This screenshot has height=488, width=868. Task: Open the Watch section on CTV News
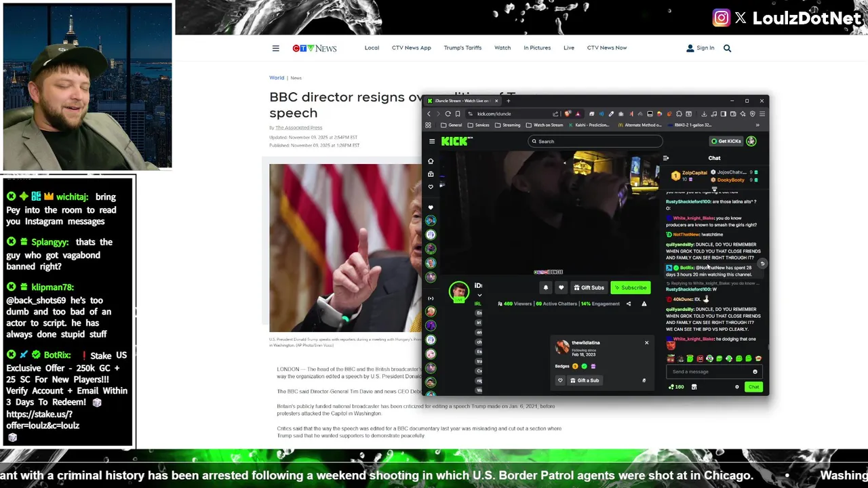click(x=502, y=48)
